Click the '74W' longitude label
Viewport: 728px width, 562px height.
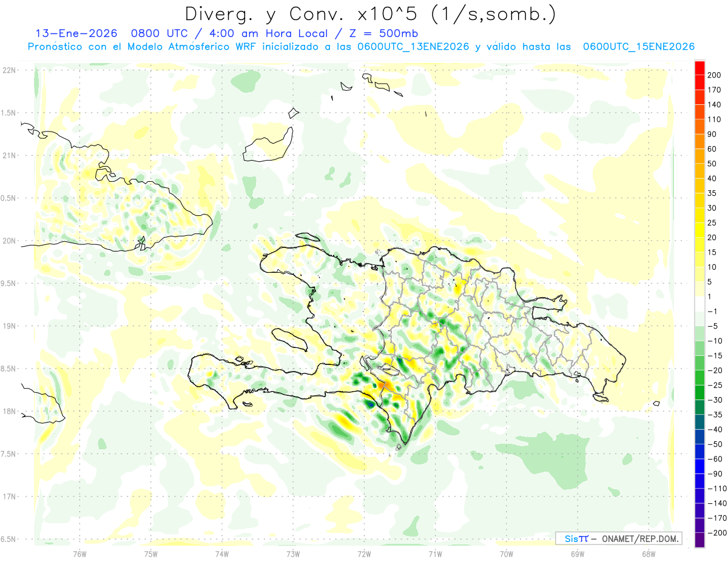click(x=222, y=554)
